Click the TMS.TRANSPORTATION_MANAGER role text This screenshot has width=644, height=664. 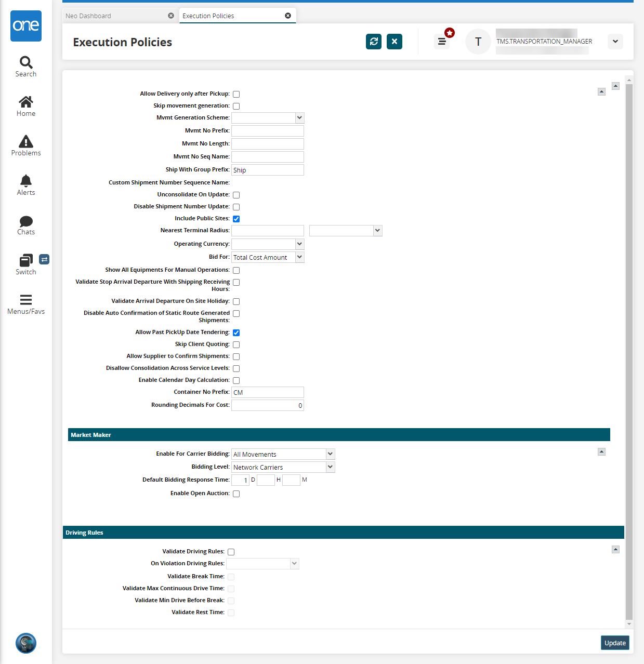[x=544, y=42]
